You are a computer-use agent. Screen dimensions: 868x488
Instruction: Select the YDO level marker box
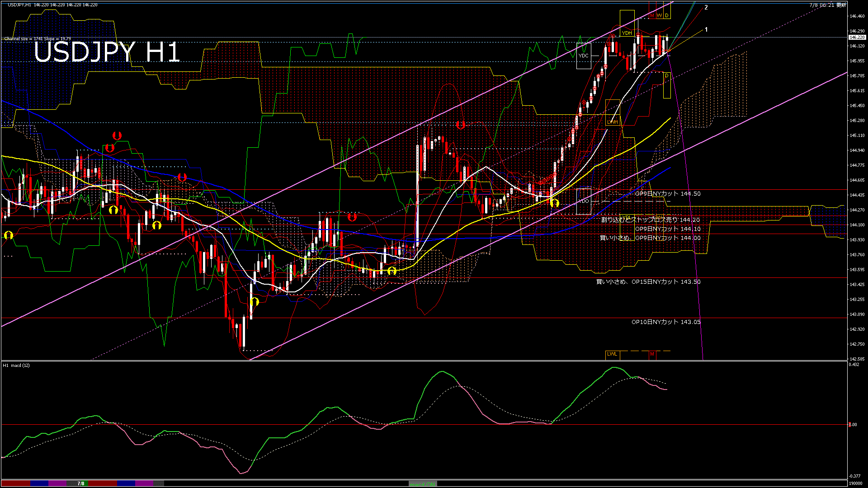point(584,201)
